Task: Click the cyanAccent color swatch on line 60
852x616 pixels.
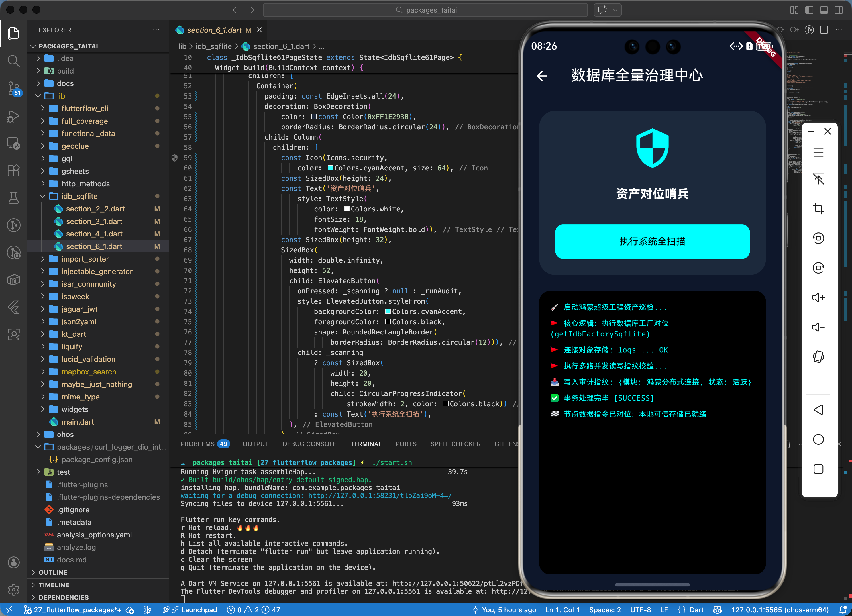Action: pyautogui.click(x=330, y=168)
